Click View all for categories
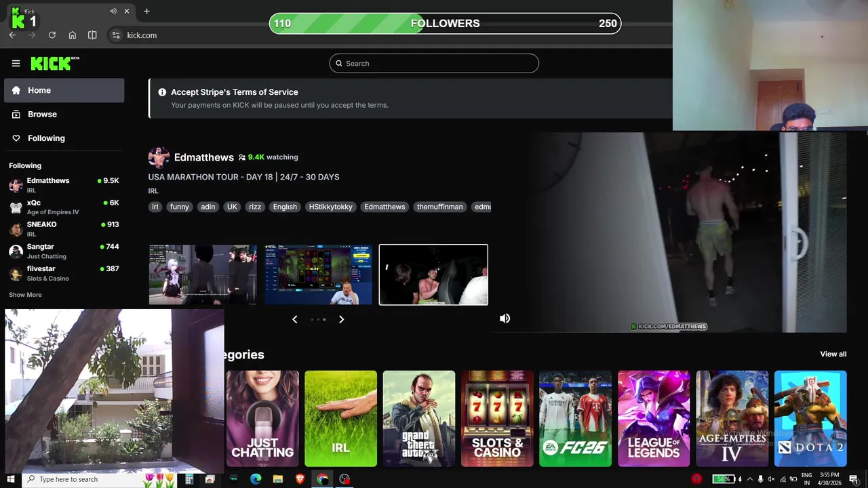Image resolution: width=868 pixels, height=488 pixels. point(833,354)
